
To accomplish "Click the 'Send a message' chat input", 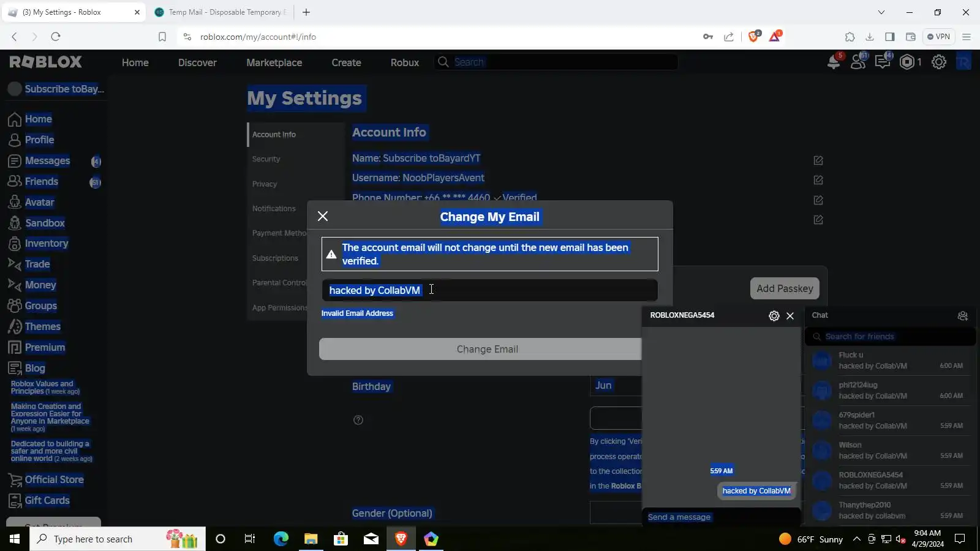I will tap(721, 517).
